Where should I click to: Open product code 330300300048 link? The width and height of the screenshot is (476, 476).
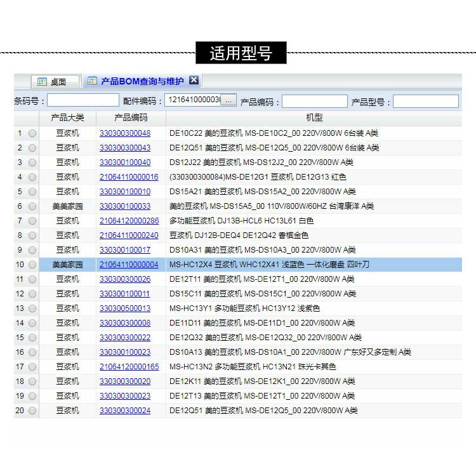[125, 133]
